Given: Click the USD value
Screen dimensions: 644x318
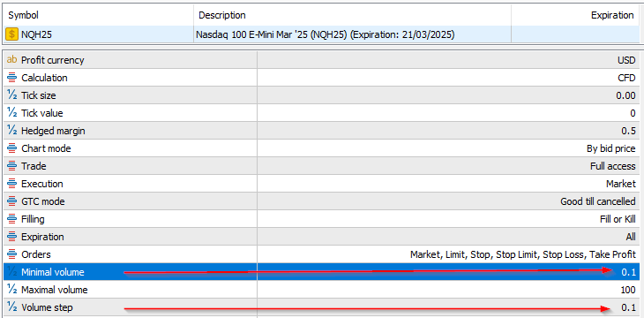Looking at the screenshot, I should pyautogui.click(x=626, y=60).
